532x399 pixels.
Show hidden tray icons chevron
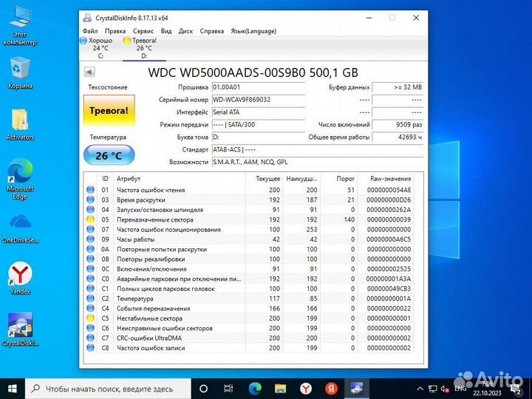tap(420, 389)
